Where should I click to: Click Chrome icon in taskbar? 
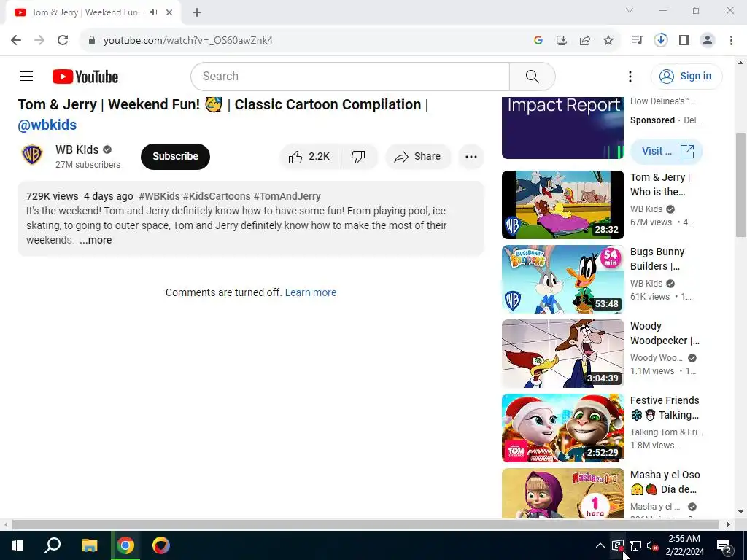pyautogui.click(x=125, y=545)
